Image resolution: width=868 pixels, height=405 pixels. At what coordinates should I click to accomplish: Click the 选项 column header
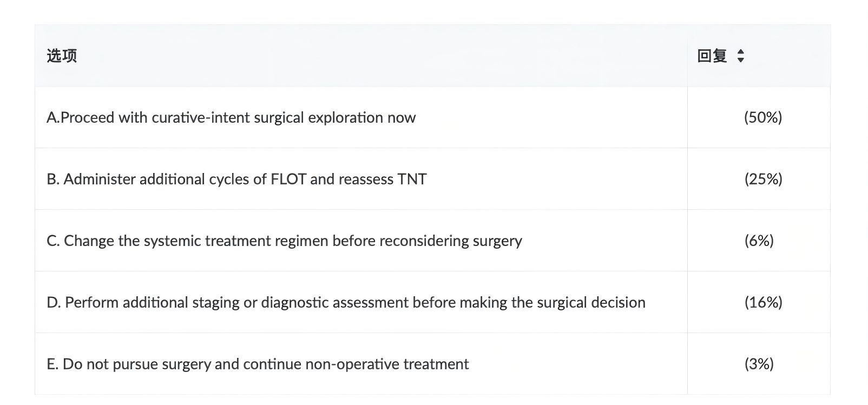coord(62,56)
